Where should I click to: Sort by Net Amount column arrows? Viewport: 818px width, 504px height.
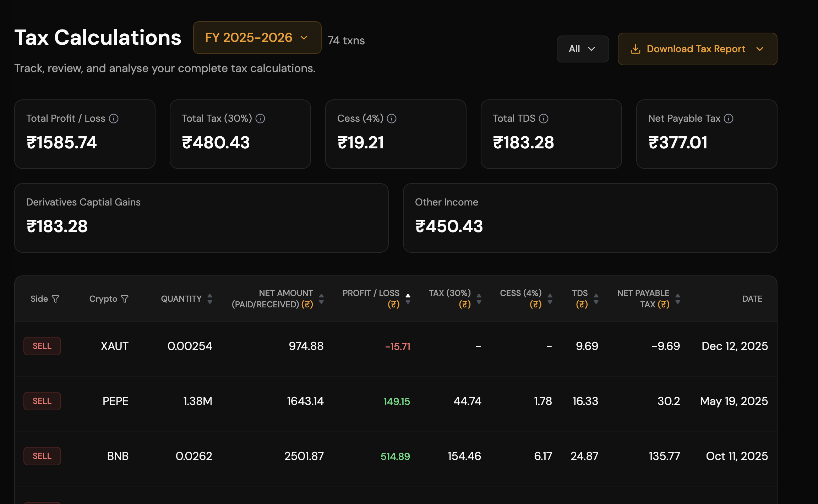[321, 299]
